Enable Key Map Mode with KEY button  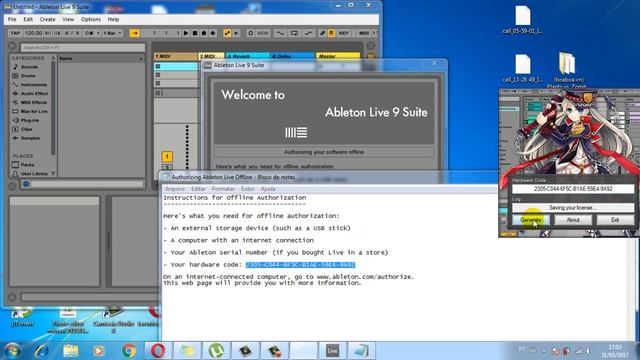344,33
